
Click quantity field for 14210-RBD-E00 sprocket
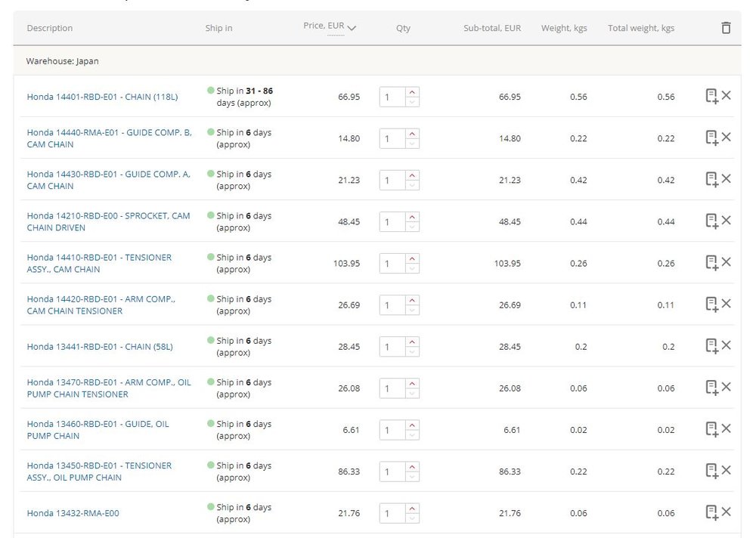click(392, 221)
